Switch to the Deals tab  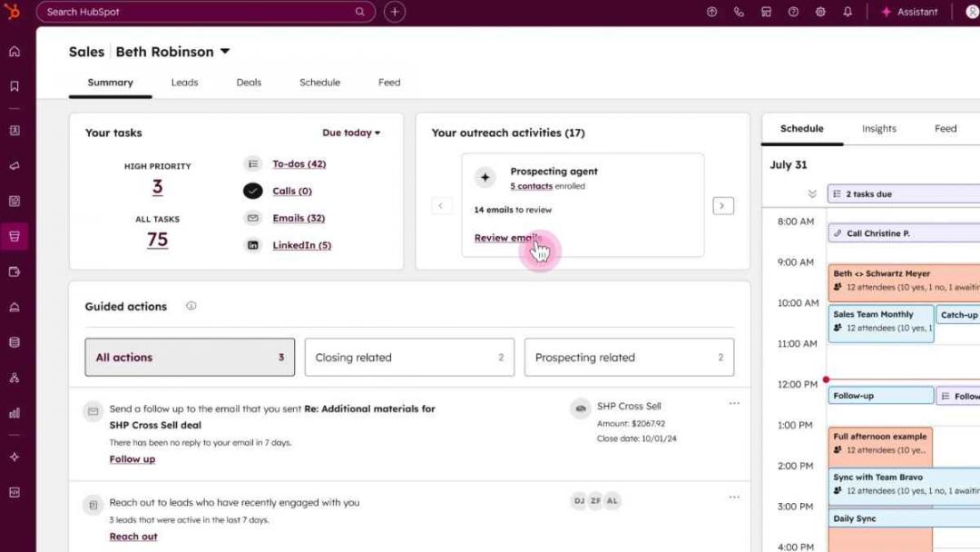coord(249,83)
